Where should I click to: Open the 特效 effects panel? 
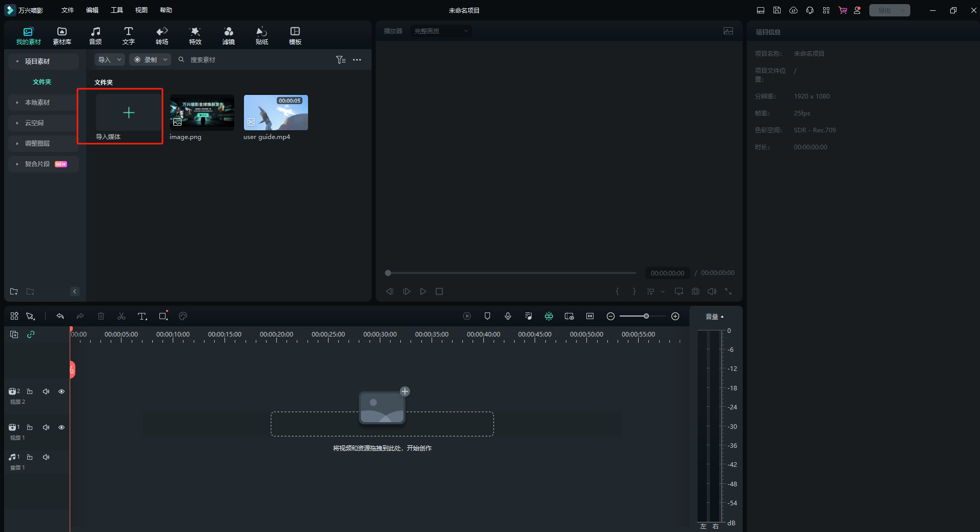tap(195, 35)
